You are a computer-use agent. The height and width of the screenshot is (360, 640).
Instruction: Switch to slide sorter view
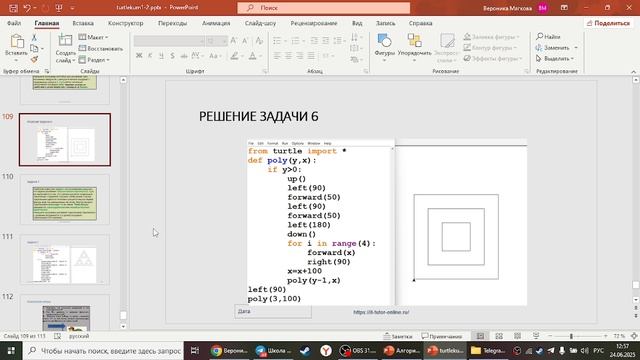(x=499, y=336)
